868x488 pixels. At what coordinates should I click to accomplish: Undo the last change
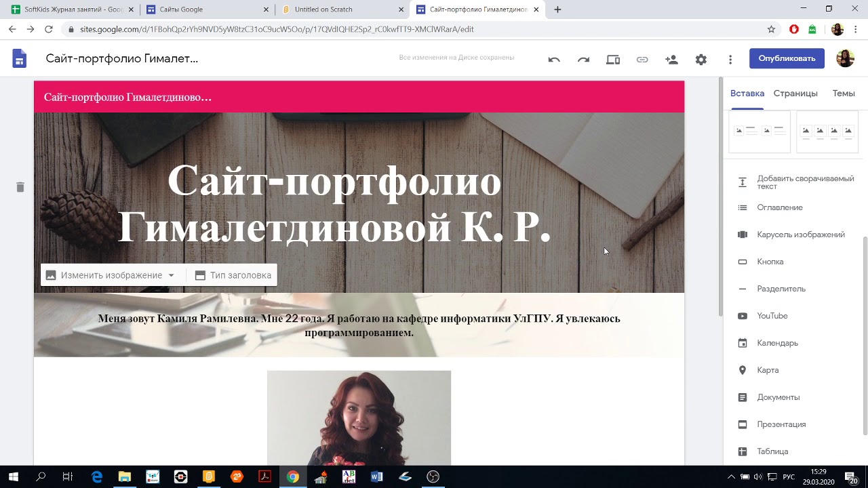click(x=554, y=59)
